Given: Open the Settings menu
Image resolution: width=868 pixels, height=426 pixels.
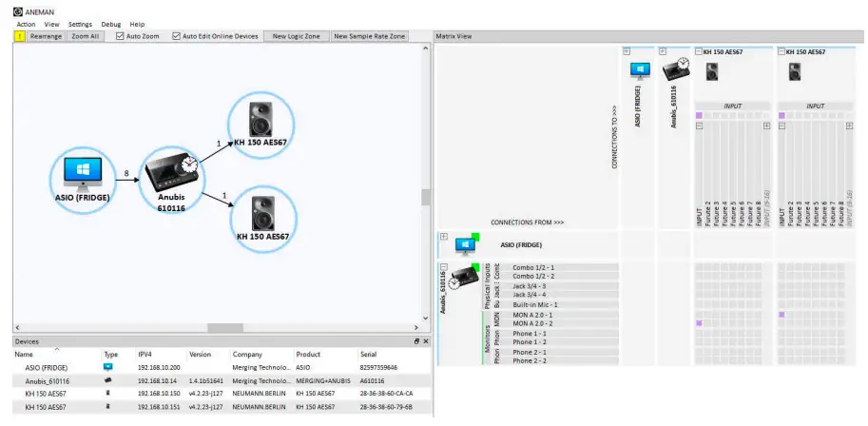Looking at the screenshot, I should pyautogui.click(x=80, y=25).
